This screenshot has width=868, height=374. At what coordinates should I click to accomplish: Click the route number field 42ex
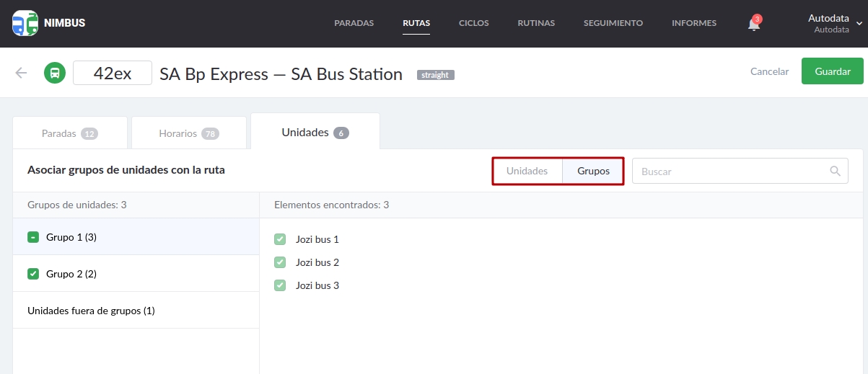(x=113, y=74)
